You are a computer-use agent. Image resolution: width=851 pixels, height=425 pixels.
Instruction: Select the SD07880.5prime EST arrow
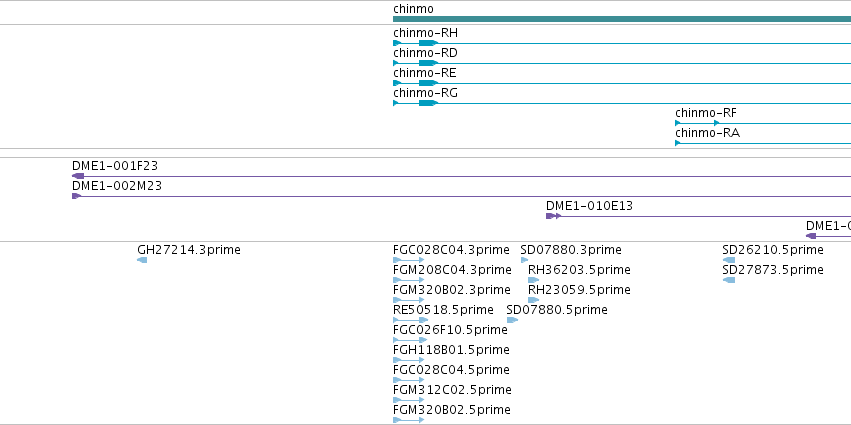pyautogui.click(x=512, y=320)
